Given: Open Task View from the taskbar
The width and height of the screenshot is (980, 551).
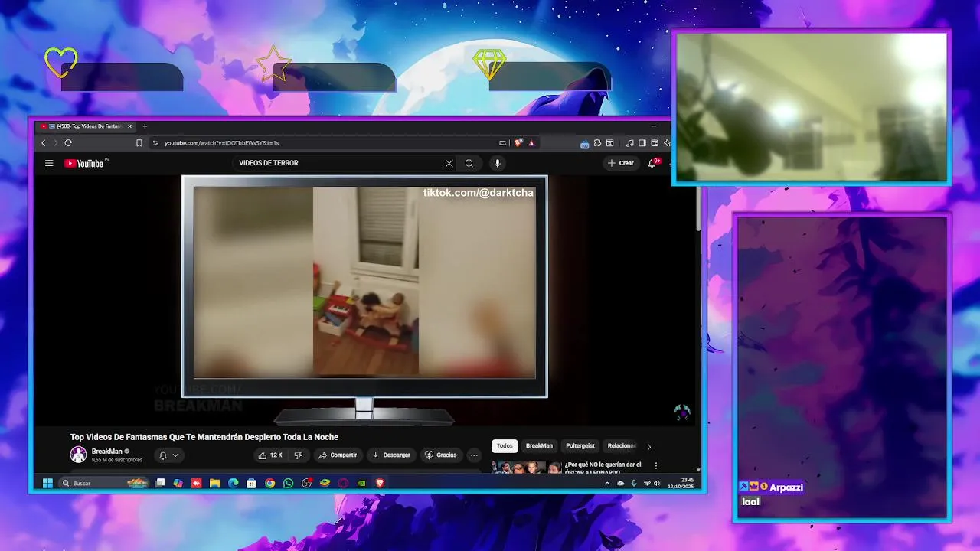Looking at the screenshot, I should 160,483.
